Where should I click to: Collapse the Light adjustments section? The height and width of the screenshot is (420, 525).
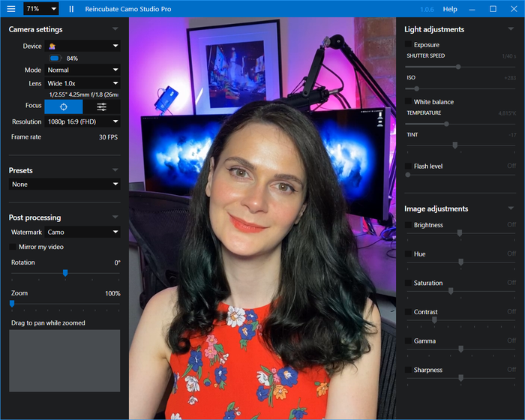[511, 29]
